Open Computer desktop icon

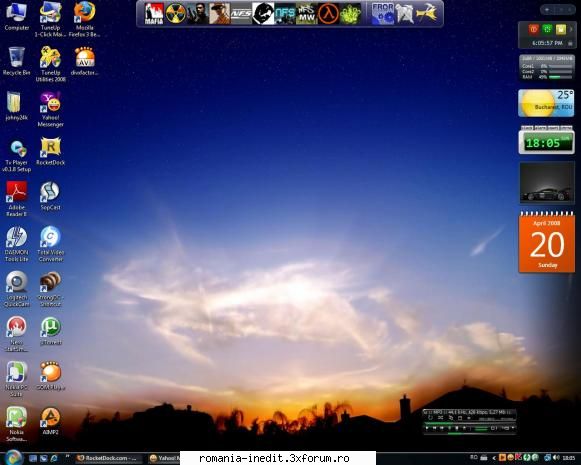tap(17, 17)
